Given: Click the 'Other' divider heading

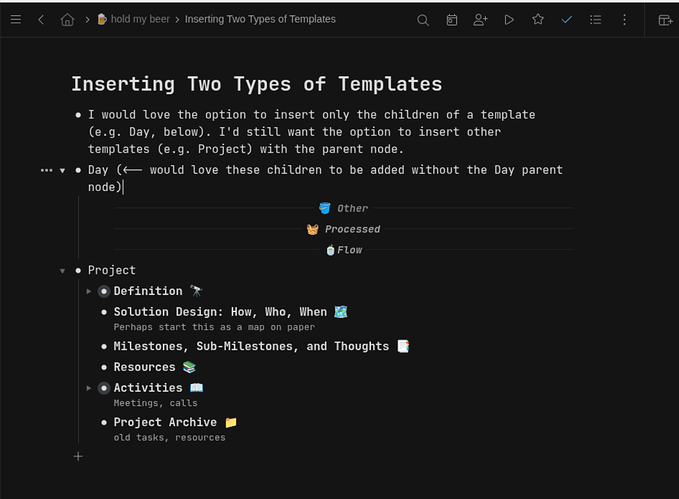Looking at the screenshot, I should 352,208.
